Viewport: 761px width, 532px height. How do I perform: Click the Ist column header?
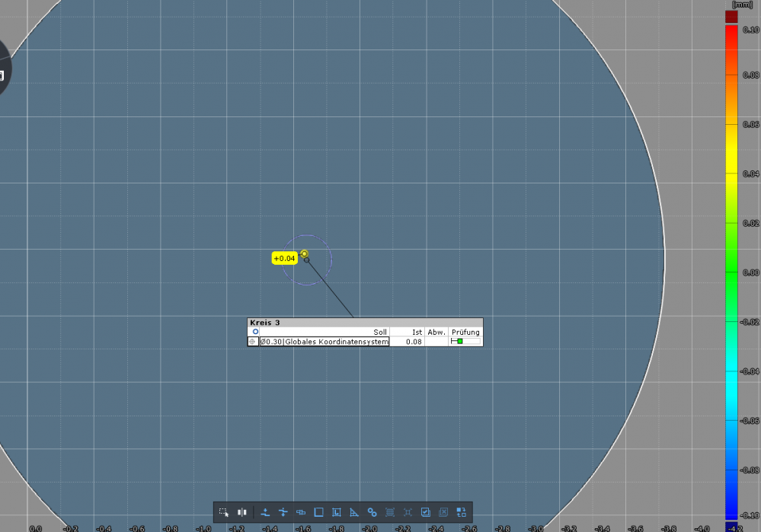(x=417, y=332)
